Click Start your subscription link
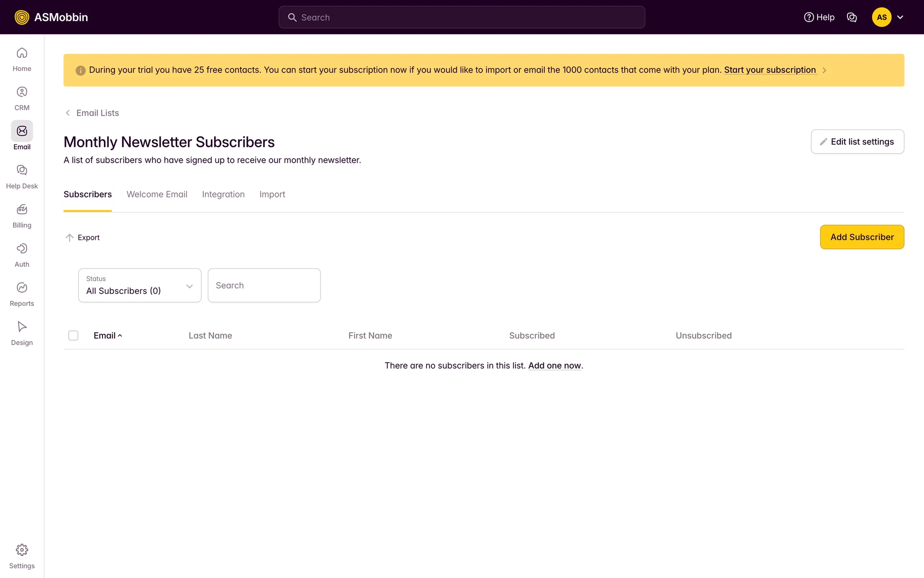This screenshot has height=578, width=924. pyautogui.click(x=770, y=70)
